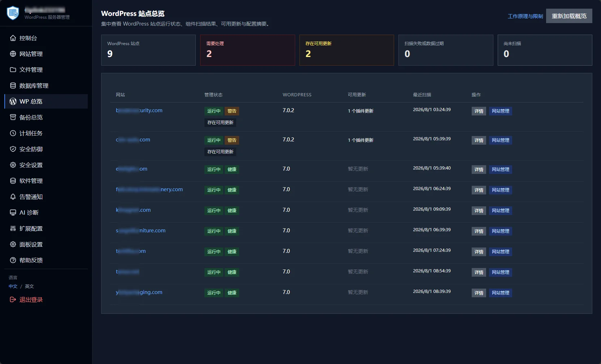Switch language to 英文
Image resolution: width=601 pixels, height=364 pixels.
pos(29,286)
